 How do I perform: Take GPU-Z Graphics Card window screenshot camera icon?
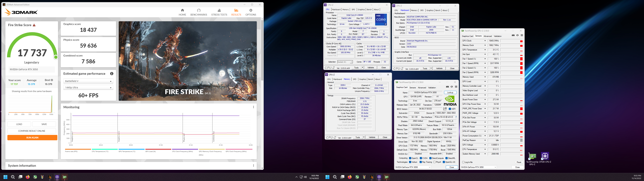point(447,87)
